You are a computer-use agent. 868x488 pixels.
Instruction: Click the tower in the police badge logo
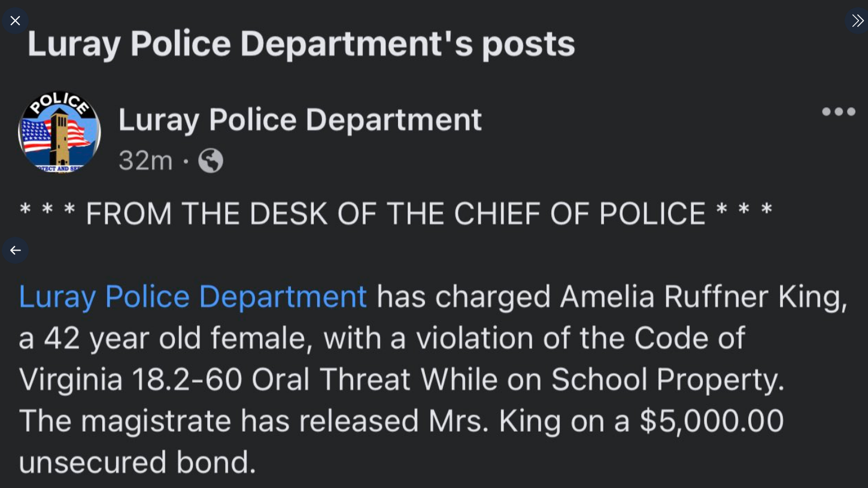pyautogui.click(x=59, y=138)
